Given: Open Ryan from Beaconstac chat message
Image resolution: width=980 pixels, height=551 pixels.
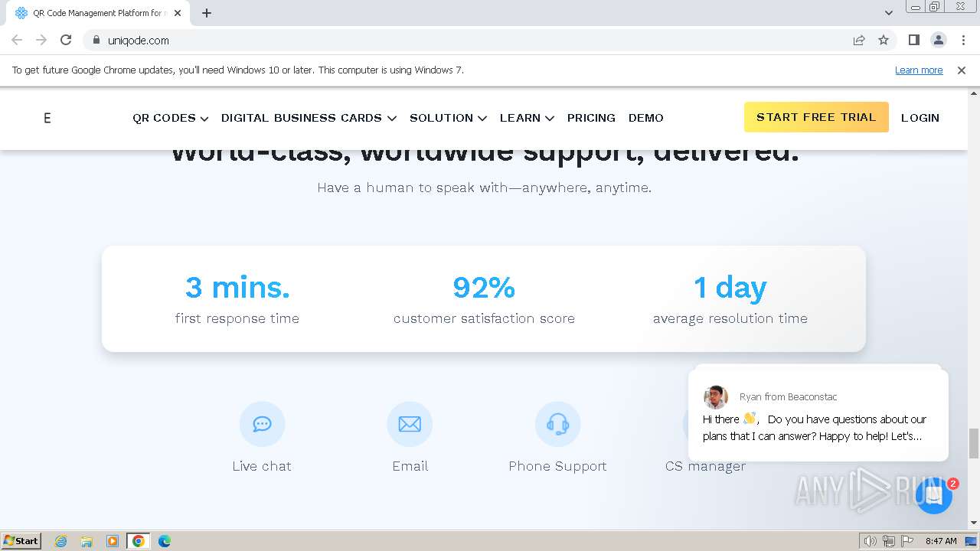Looking at the screenshot, I should (818, 416).
